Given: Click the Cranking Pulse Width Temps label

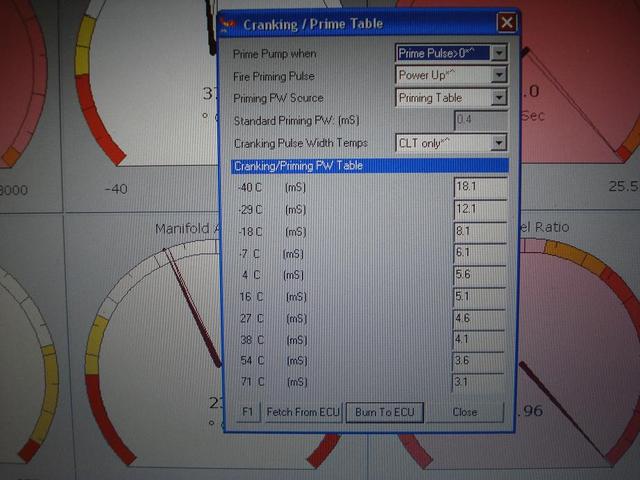Looking at the screenshot, I should [300, 143].
